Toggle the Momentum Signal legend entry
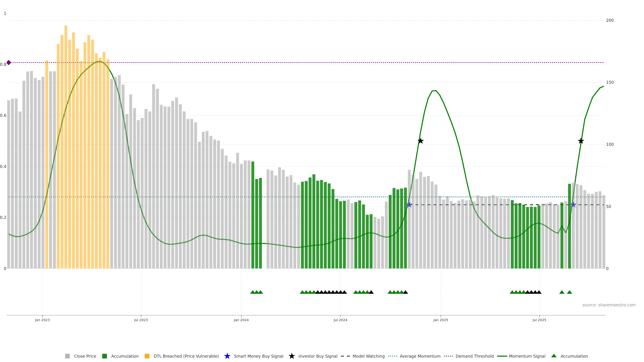The height and width of the screenshot is (362, 644). (x=527, y=356)
